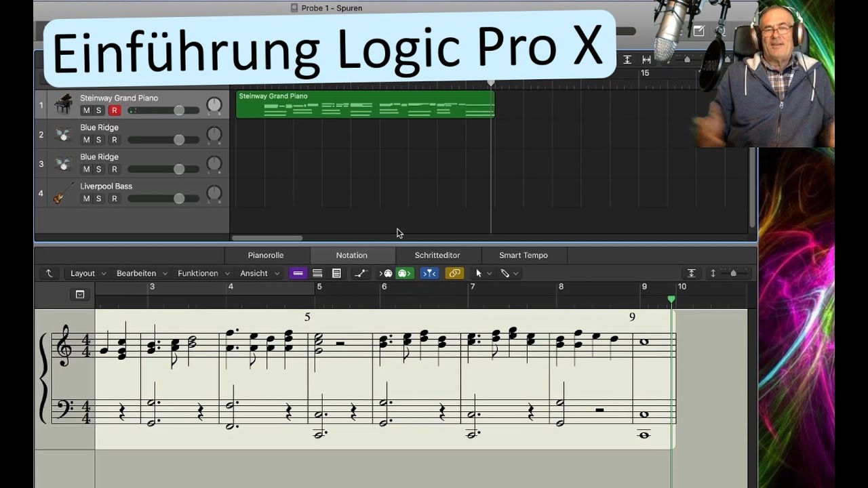Solo the Steinway Grand Piano track

click(x=98, y=110)
